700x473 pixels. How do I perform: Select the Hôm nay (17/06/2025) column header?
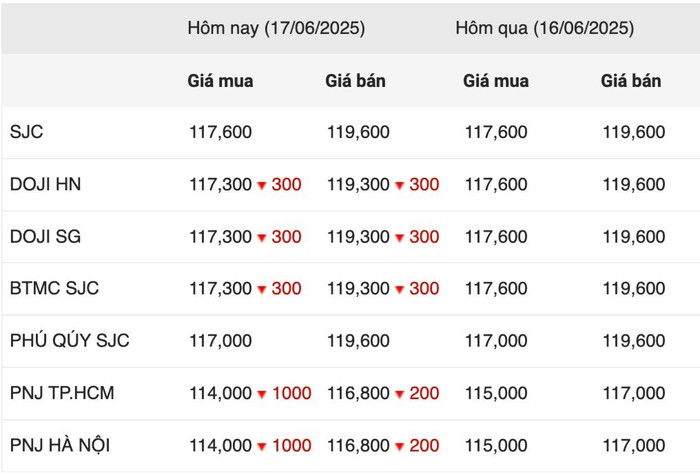(x=276, y=28)
